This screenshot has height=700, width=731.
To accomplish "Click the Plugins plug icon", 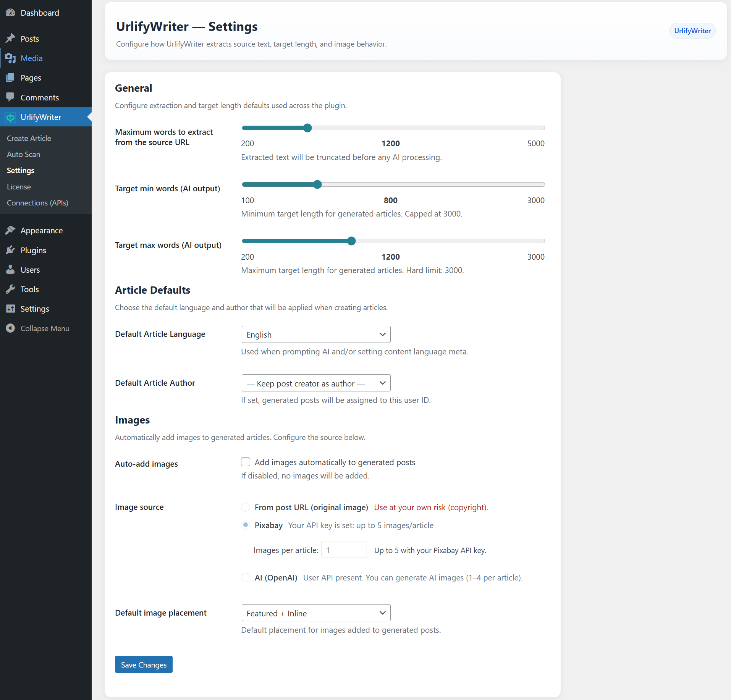I will click(11, 250).
